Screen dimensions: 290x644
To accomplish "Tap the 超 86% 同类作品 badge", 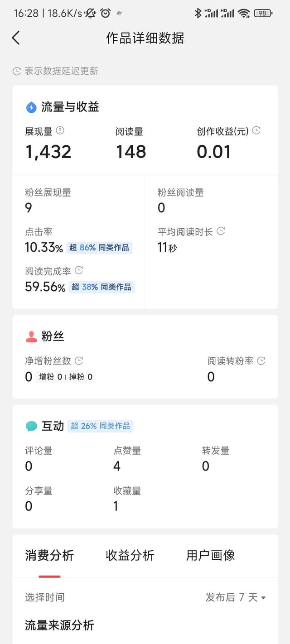I will coord(101,247).
